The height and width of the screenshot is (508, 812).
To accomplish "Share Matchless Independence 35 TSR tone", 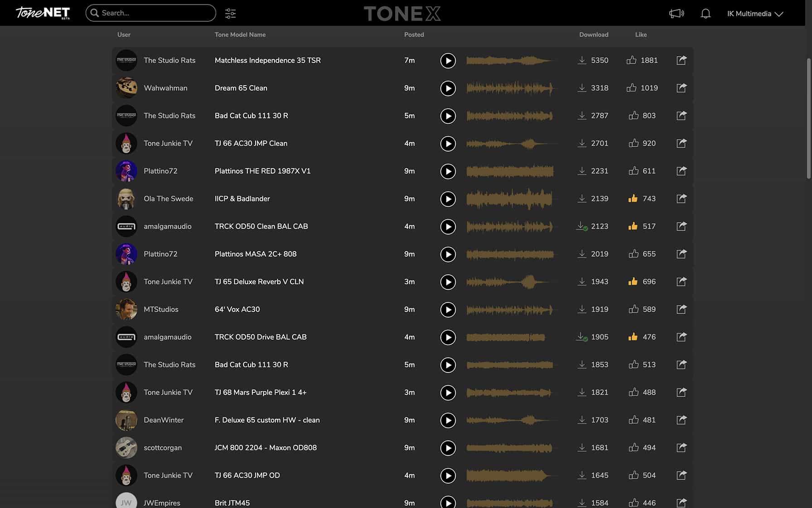I will tap(681, 60).
